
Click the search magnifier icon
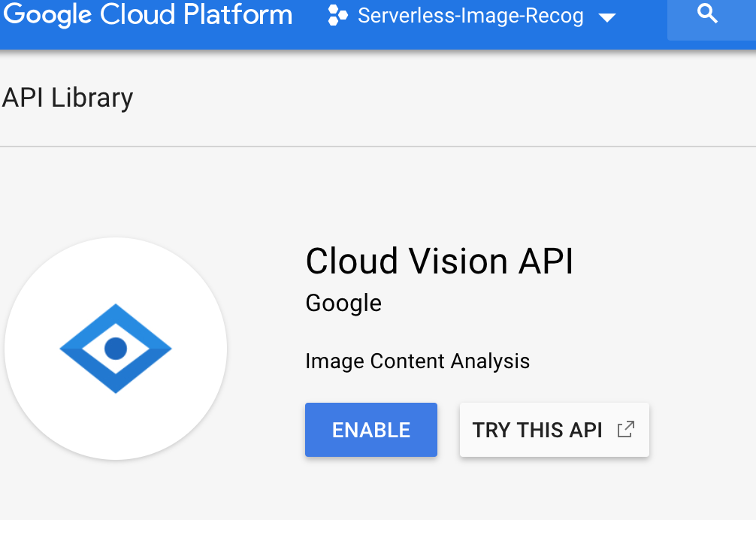707,14
